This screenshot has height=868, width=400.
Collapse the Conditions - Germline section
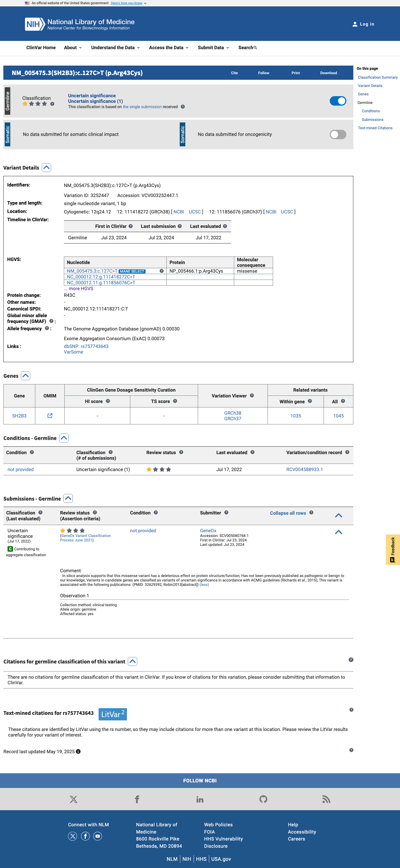[64, 438]
